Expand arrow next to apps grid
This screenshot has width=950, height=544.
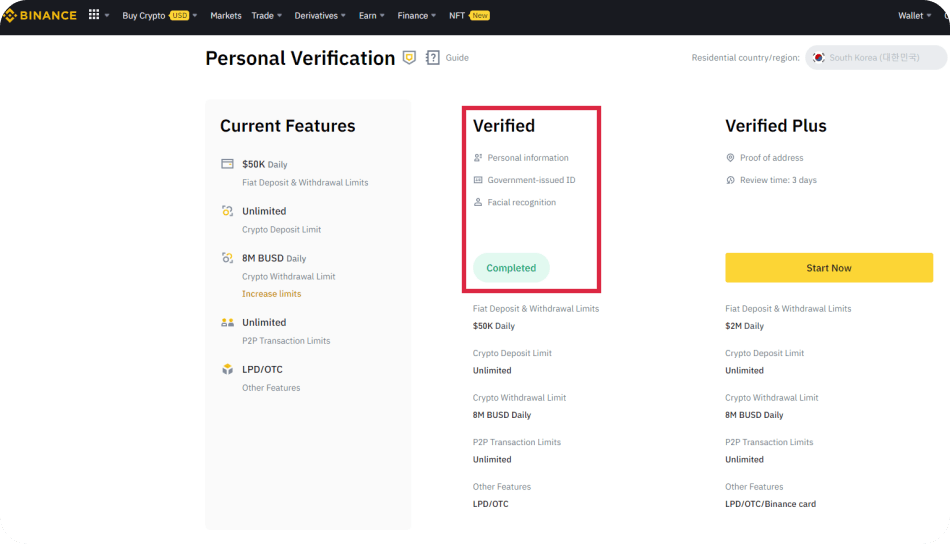click(107, 15)
